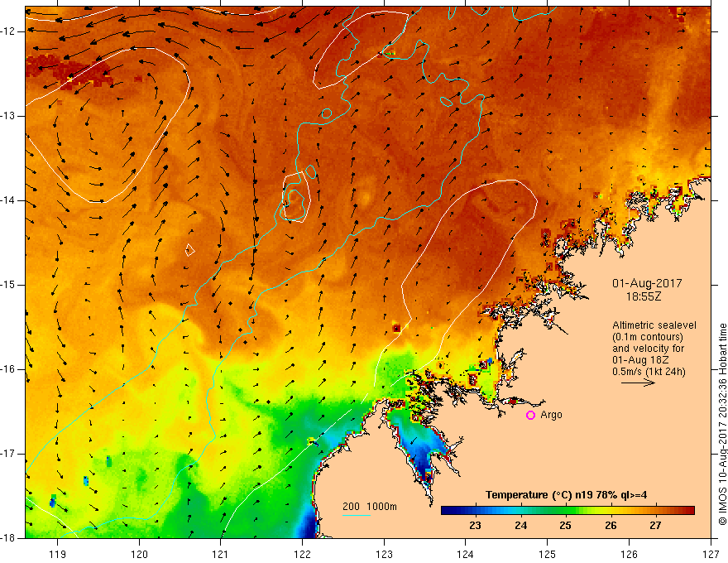
Task: Click the 'Altimetric sealevel' legend text
Action: pyautogui.click(x=654, y=325)
